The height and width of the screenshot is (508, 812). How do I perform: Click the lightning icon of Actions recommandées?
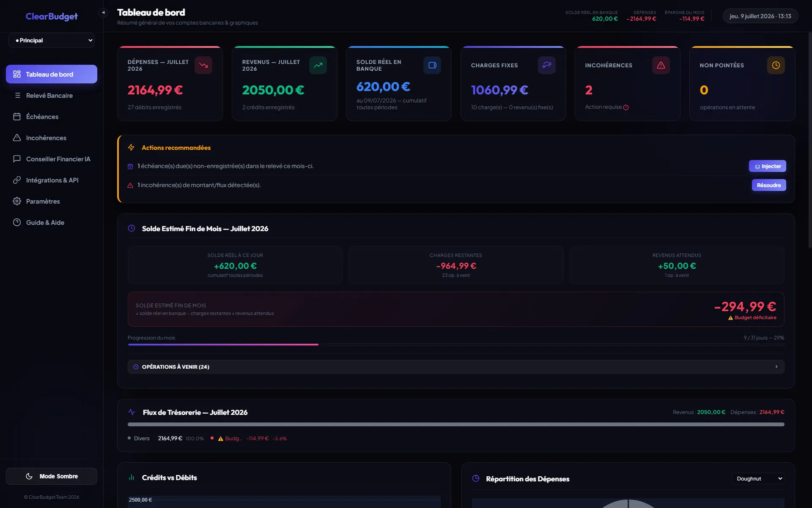click(131, 147)
